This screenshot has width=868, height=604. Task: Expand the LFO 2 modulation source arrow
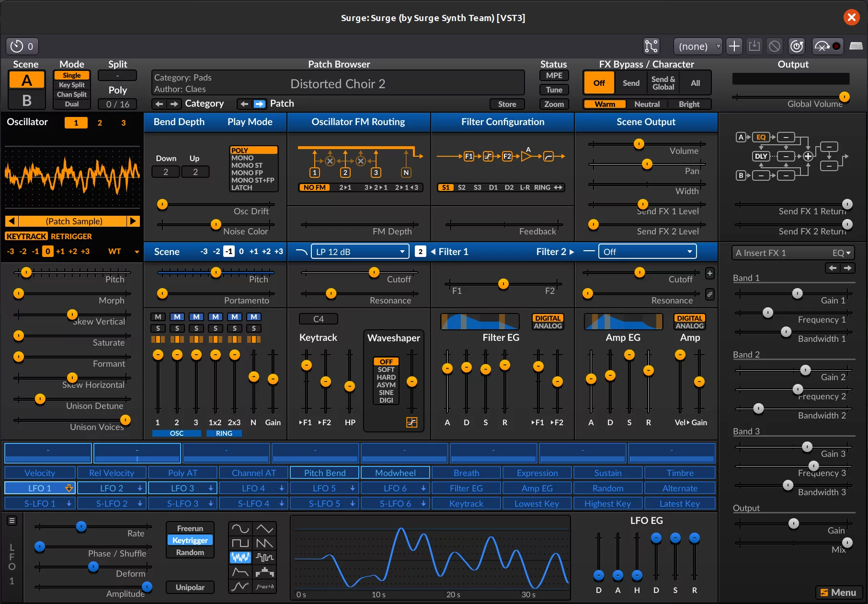[x=140, y=488]
